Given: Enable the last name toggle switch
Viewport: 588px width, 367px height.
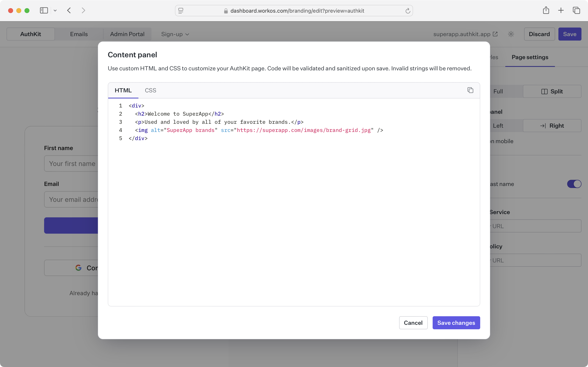Looking at the screenshot, I should 574,184.
